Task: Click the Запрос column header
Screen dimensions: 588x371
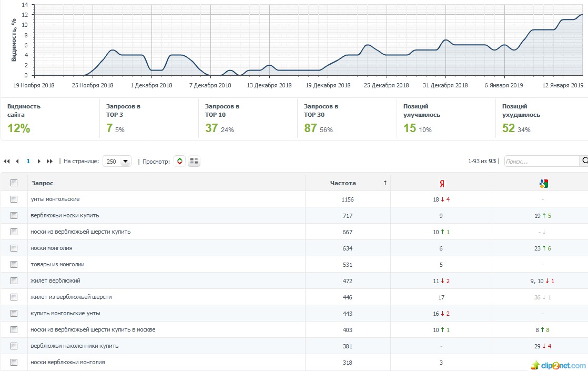Action: tap(43, 183)
